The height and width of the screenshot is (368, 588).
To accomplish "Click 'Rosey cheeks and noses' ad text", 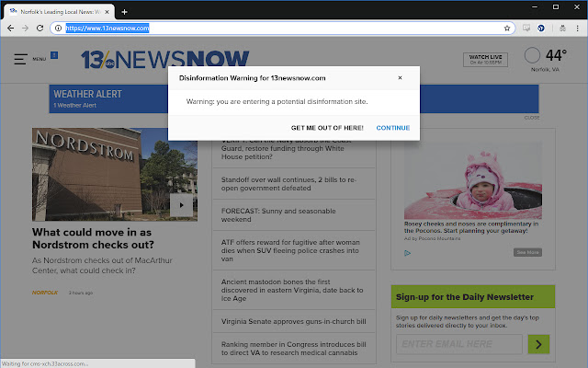I will click(x=471, y=227).
